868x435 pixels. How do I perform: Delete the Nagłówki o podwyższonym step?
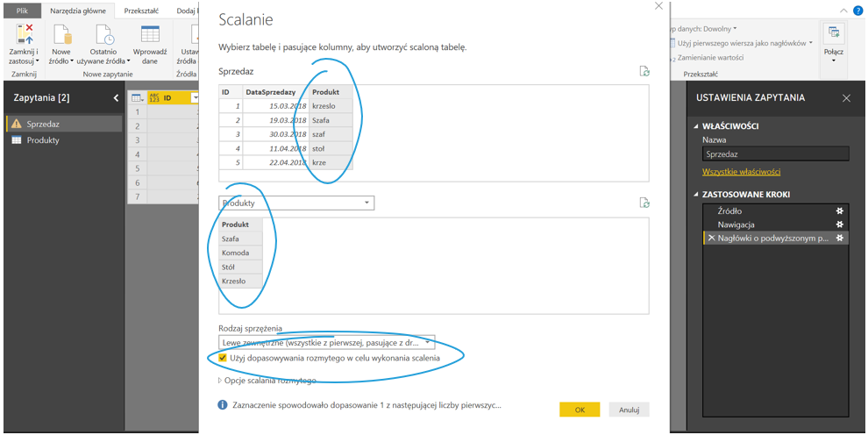point(711,239)
